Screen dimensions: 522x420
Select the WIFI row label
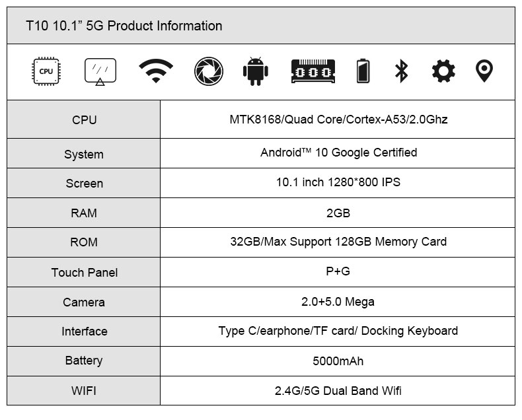coord(84,391)
